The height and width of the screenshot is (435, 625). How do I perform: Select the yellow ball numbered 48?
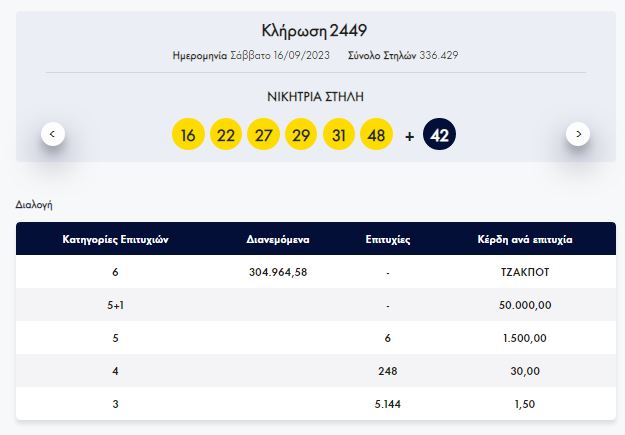click(377, 135)
